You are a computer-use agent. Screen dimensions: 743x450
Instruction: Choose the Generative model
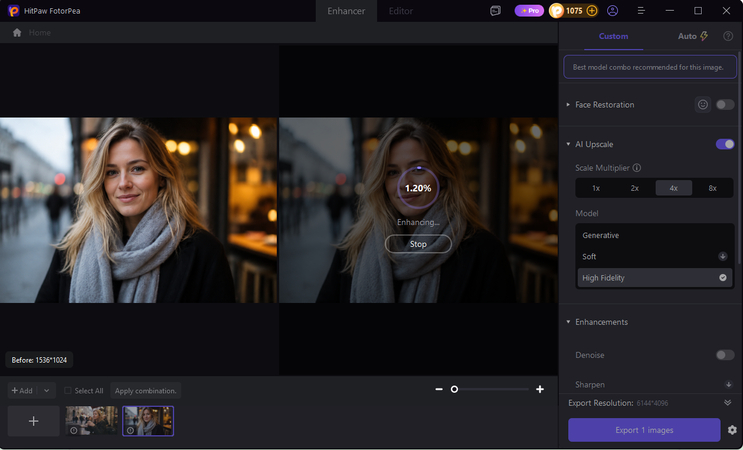point(655,235)
